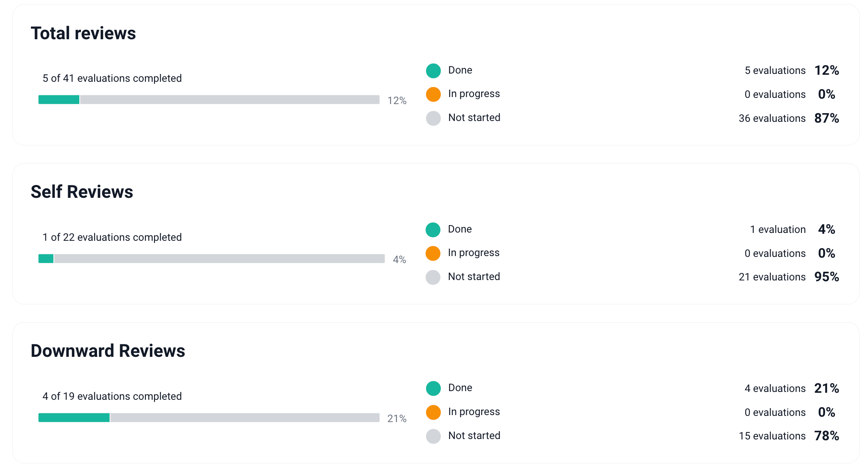This screenshot has width=868, height=470.
Task: Click the green Done dot in Total reviews
Action: (x=433, y=71)
